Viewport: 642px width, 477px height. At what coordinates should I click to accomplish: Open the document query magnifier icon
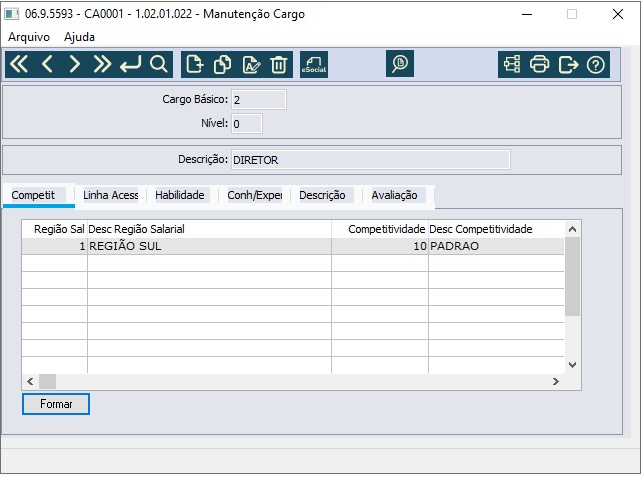coord(400,63)
